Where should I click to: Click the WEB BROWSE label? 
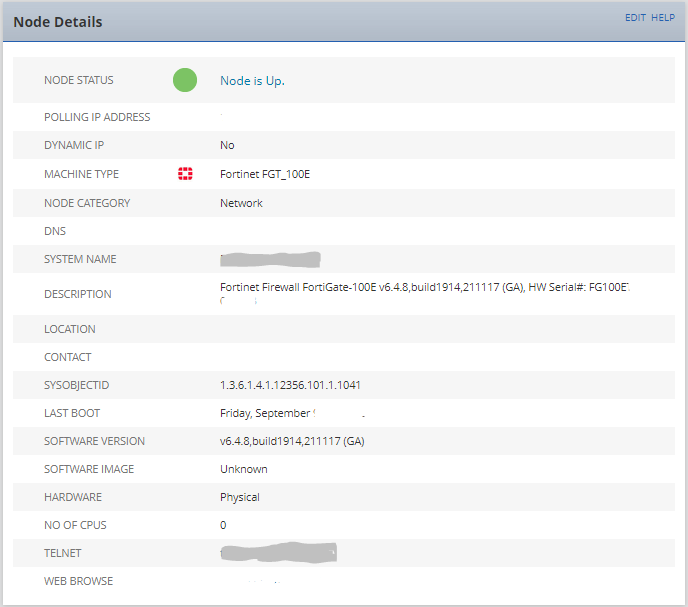[78, 581]
